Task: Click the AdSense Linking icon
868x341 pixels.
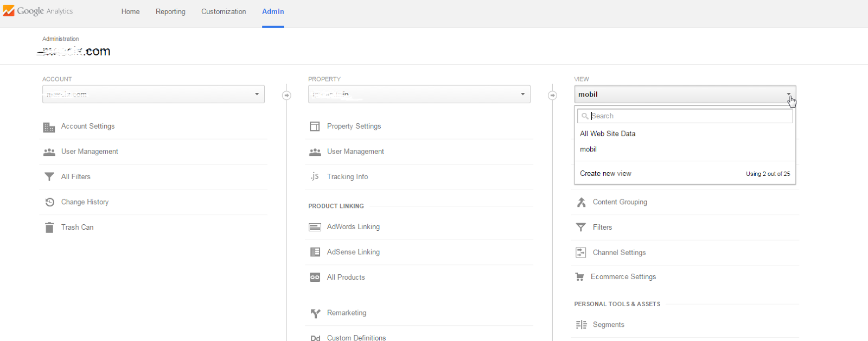Action: [x=315, y=252]
